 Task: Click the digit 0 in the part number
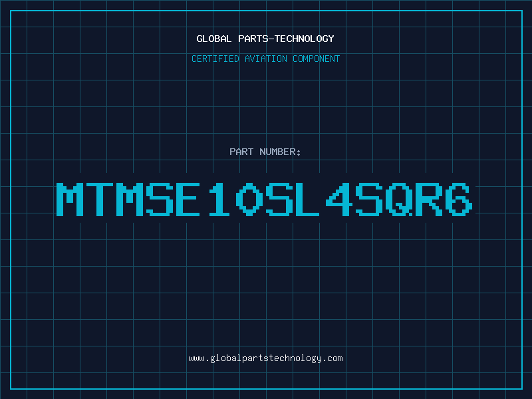[x=249, y=199]
